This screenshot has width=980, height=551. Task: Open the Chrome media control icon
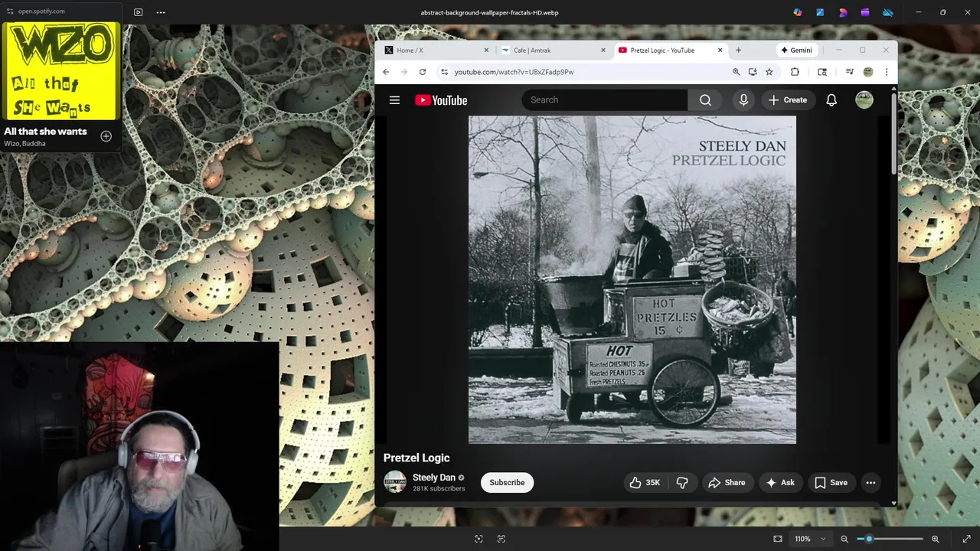[850, 72]
